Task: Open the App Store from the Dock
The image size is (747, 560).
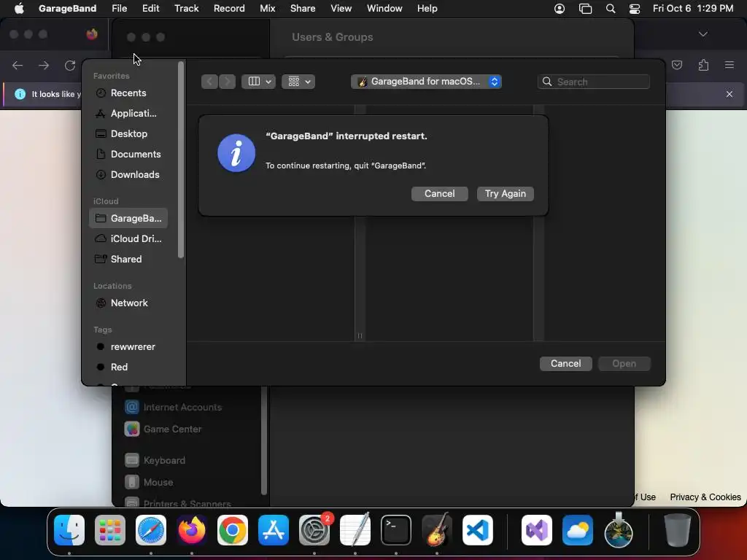Action: pyautogui.click(x=274, y=530)
